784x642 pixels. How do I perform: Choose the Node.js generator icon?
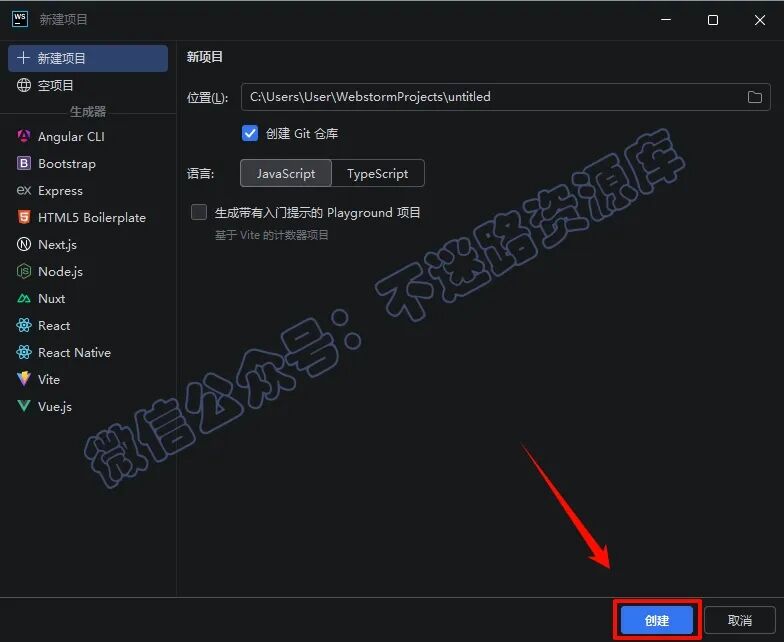[x=24, y=271]
